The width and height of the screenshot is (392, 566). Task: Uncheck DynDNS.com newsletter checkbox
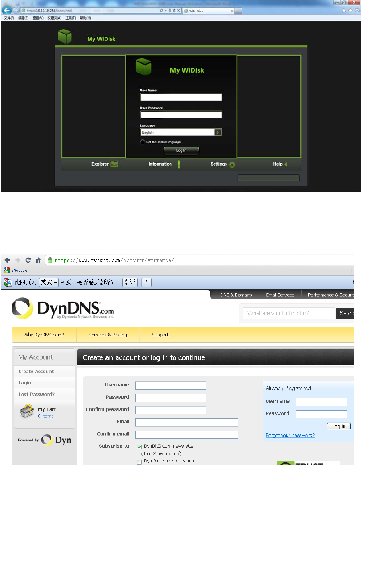(139, 446)
